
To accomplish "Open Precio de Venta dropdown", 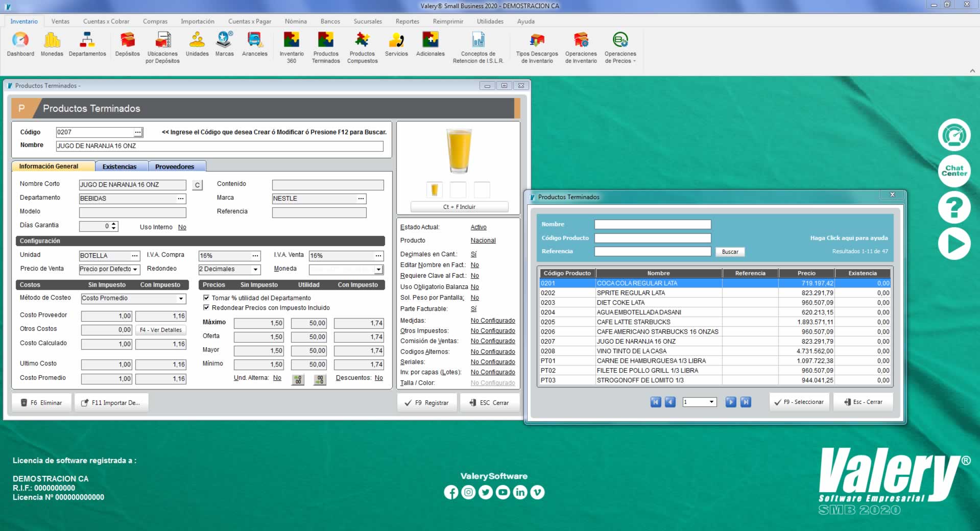I will pos(135,269).
